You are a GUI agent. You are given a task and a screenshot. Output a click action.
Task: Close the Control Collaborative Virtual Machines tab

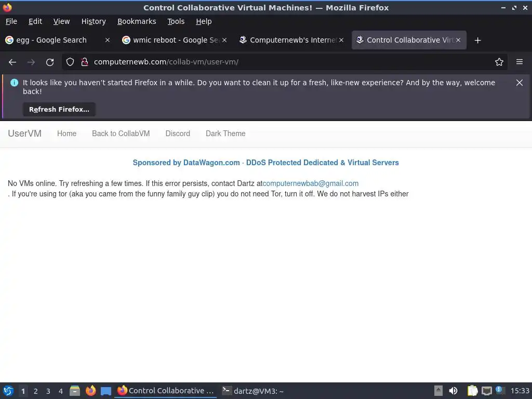point(458,40)
